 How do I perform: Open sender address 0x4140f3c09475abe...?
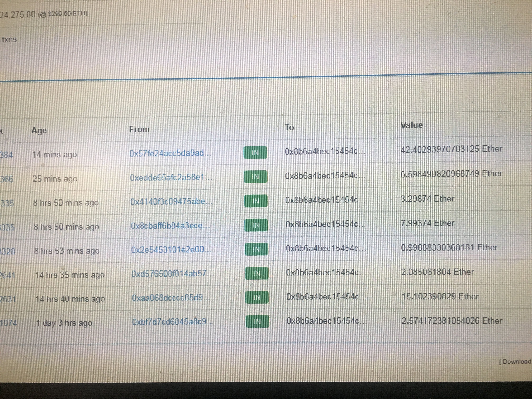(171, 201)
